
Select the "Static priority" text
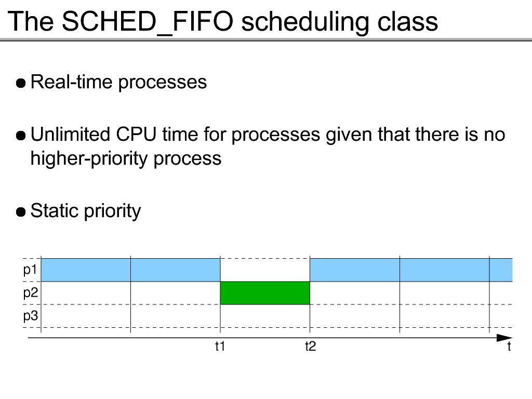coord(86,211)
